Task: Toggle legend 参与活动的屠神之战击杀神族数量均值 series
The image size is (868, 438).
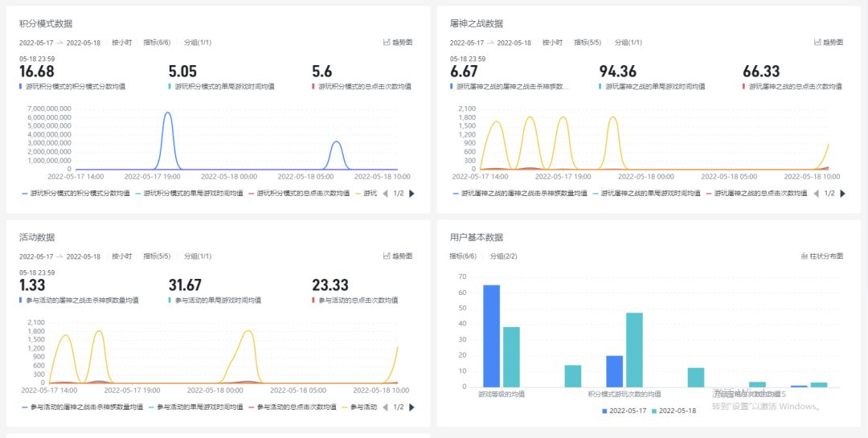Action: pos(83,407)
